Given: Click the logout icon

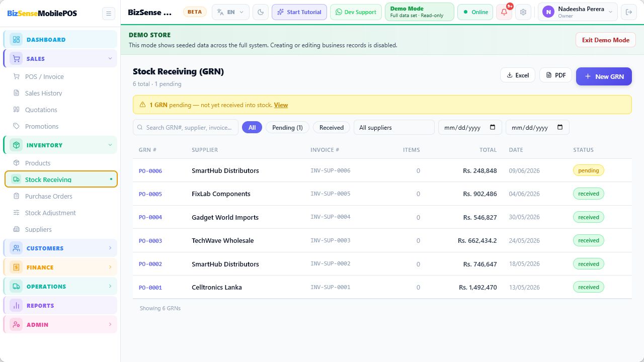Looking at the screenshot, I should click(x=628, y=12).
